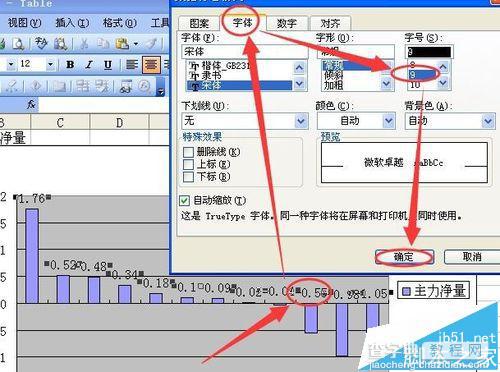Click the formula bar input area
This screenshot has height=372, width=500.
point(104,105)
